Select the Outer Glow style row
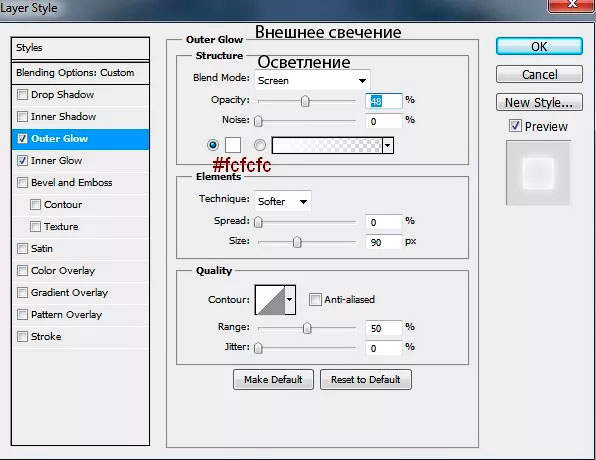Viewport: 596px width, 460px height. click(x=81, y=139)
